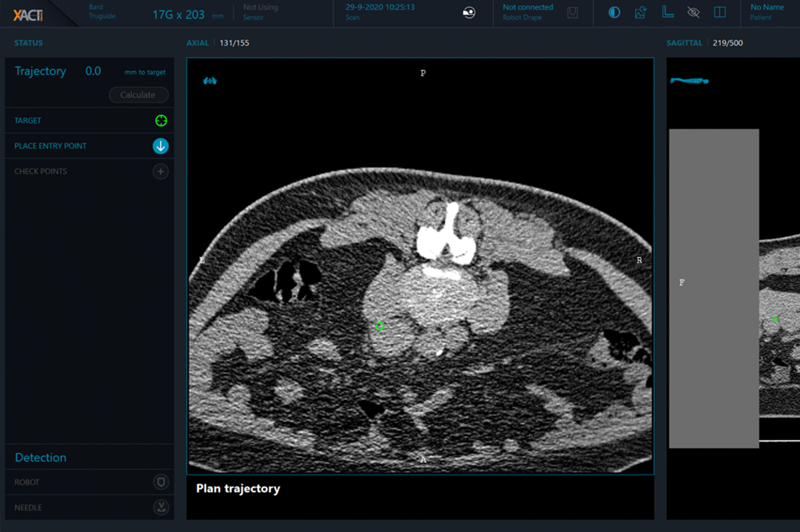Click the patient orientation icon in the header
The width and height of the screenshot is (800, 532).
coord(469,12)
